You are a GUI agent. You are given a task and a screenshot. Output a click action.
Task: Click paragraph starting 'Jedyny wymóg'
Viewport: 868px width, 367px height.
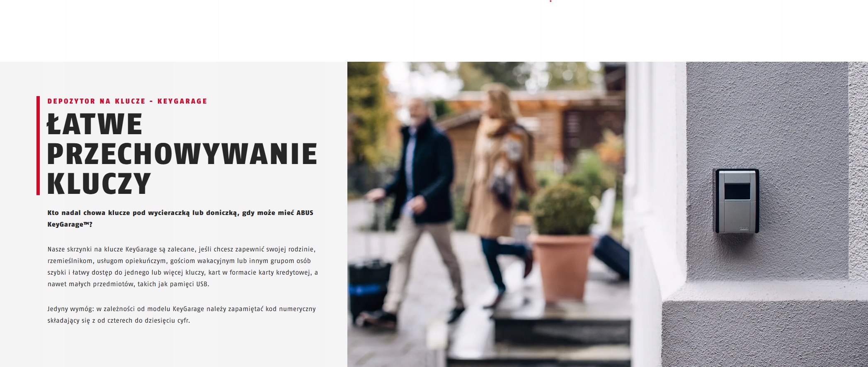click(x=182, y=315)
